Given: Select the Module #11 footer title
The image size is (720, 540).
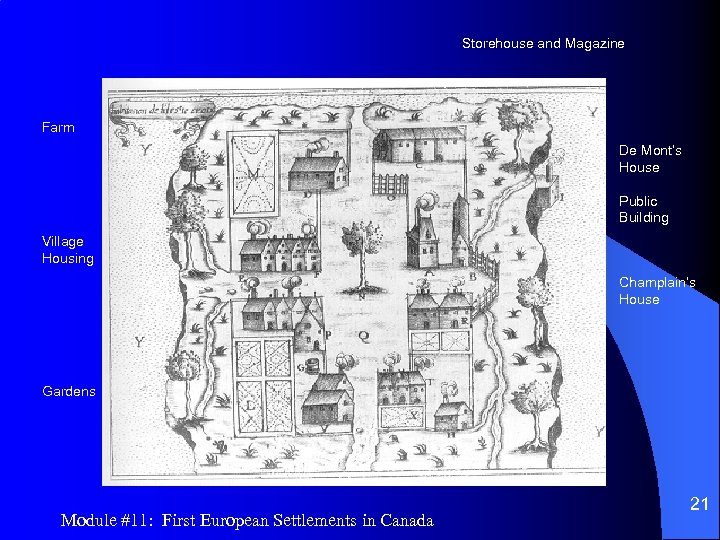Looking at the screenshot, I should tap(247, 520).
